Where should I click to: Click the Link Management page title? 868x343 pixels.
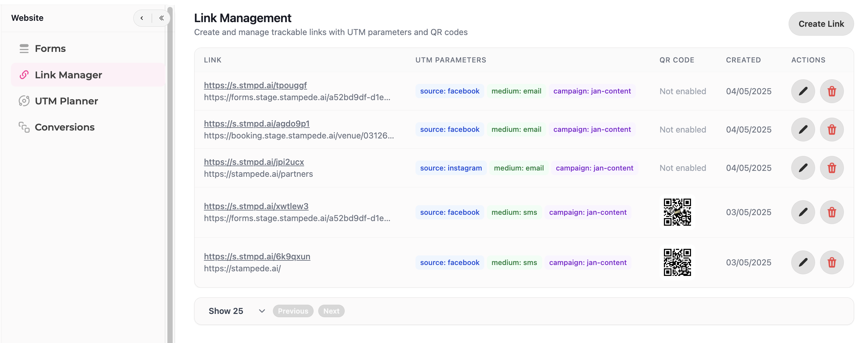coord(242,18)
